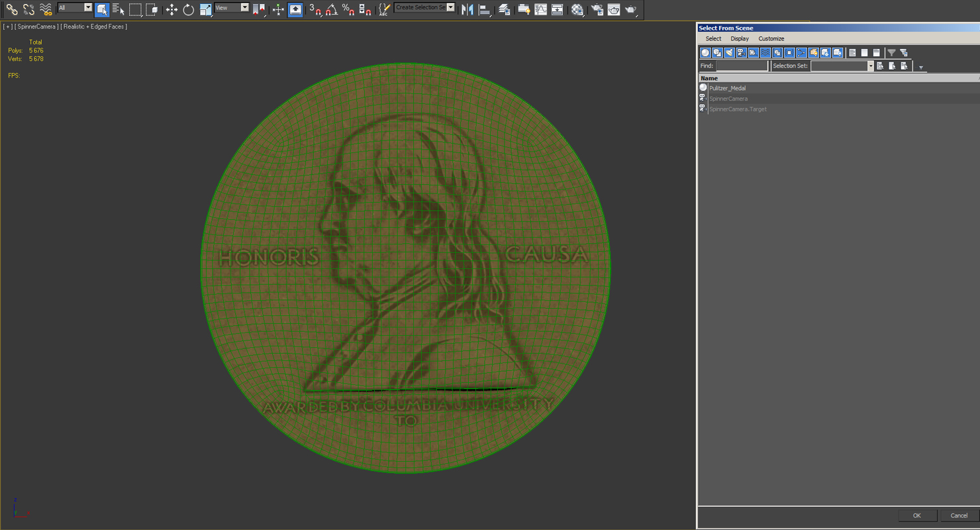Click the medal model in the viewport
Image resolution: width=980 pixels, height=530 pixels.
405,268
